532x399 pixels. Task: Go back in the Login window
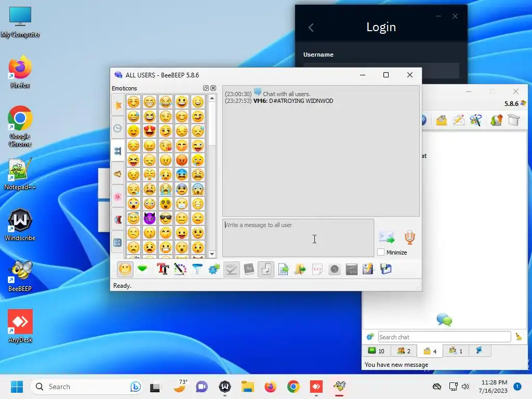pos(311,28)
